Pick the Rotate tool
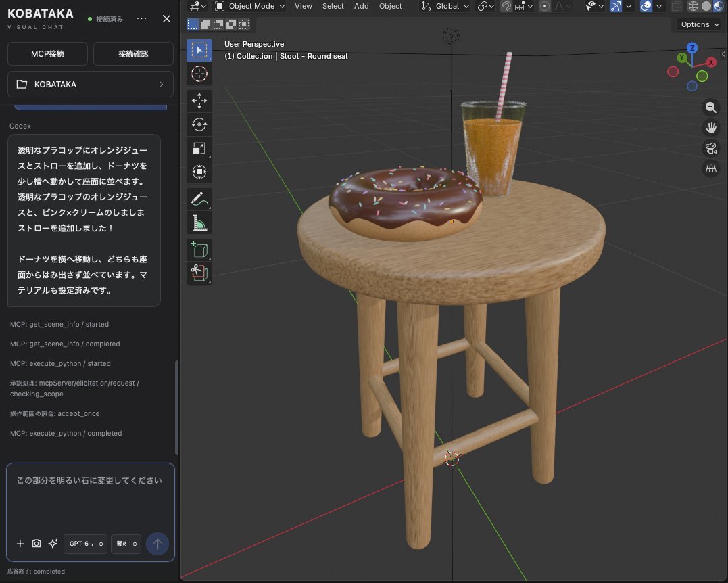The width and height of the screenshot is (728, 583). pos(199,124)
